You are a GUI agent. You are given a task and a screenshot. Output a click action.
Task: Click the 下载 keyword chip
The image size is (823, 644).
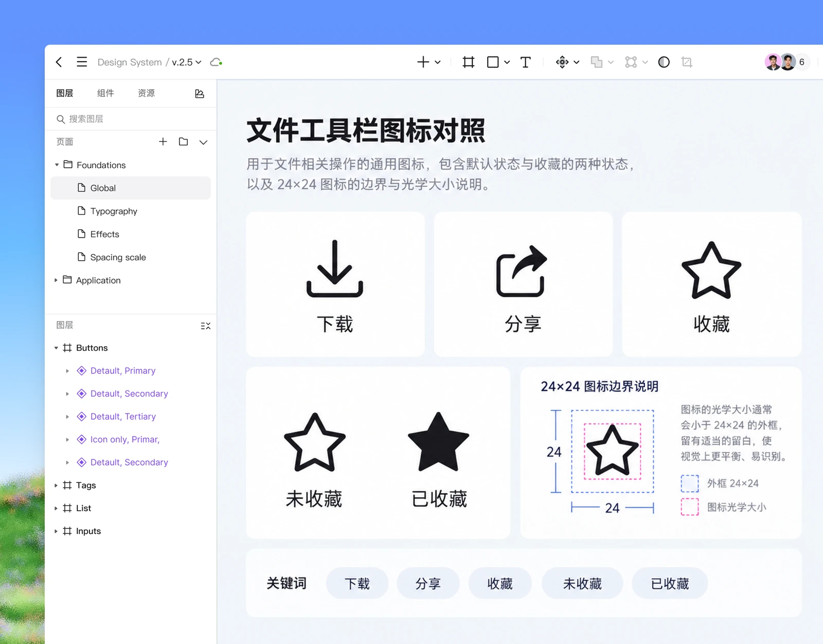pyautogui.click(x=357, y=583)
